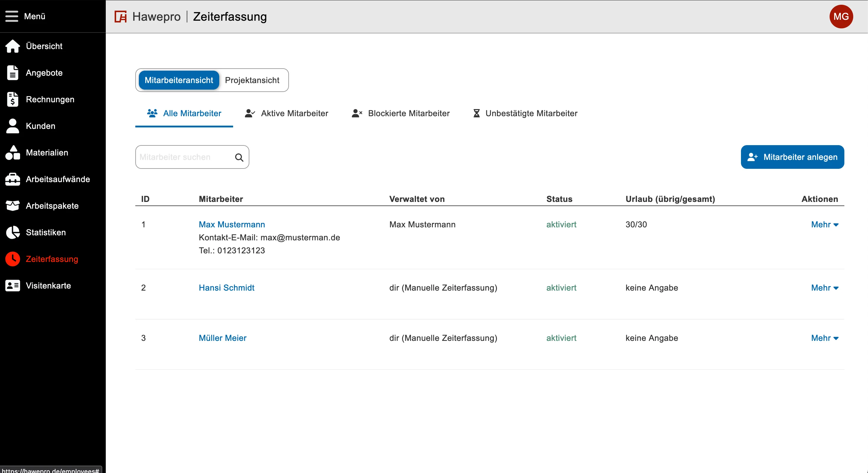This screenshot has width=868, height=473.
Task: Click dir (Manuelle Zeiterfassung) for Müller Meier
Action: [443, 338]
